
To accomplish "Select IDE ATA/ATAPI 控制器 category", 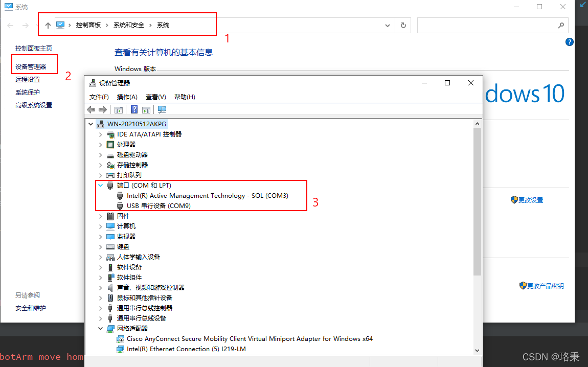I will point(149,134).
